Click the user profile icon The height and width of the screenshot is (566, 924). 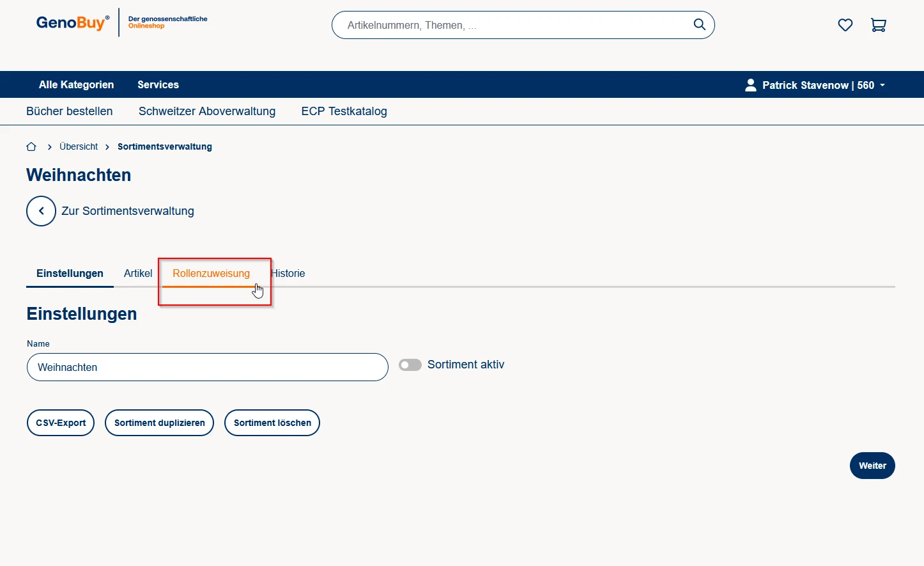[750, 85]
